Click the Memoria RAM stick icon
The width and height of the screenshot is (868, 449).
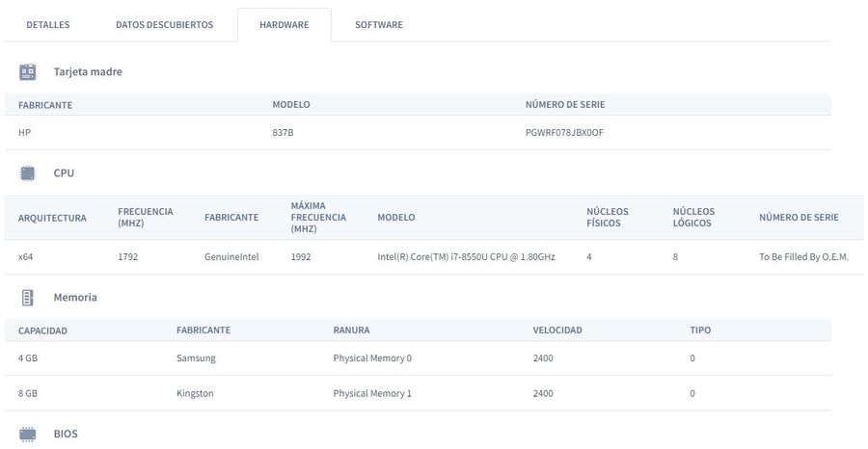(x=27, y=298)
